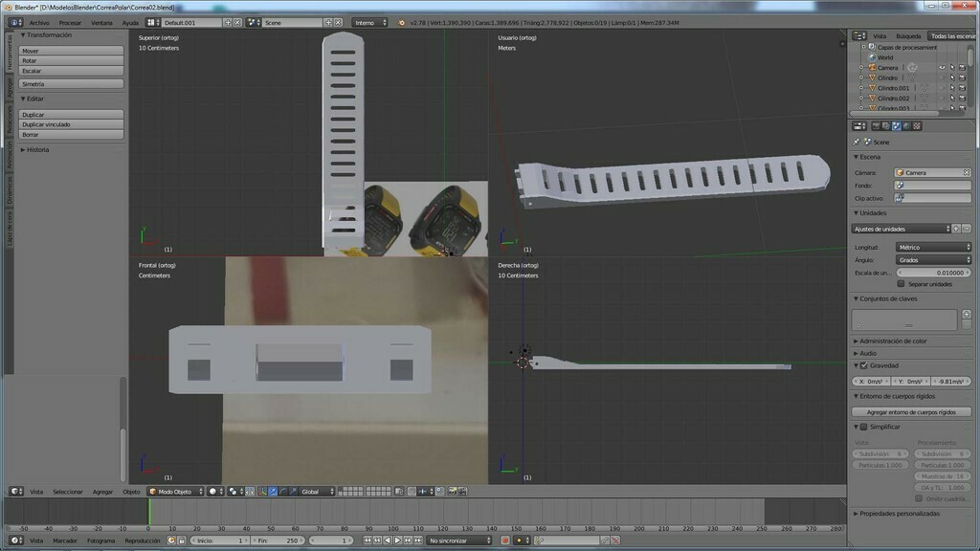Open Ángulo Grados dropdown
This screenshot has width=980, height=551.
coord(933,260)
